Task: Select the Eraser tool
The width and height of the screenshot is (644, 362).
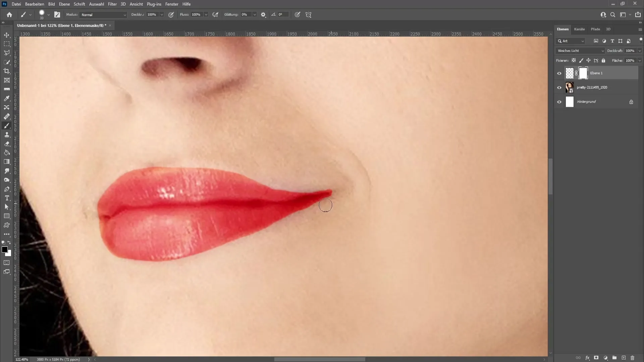Action: 7,143
